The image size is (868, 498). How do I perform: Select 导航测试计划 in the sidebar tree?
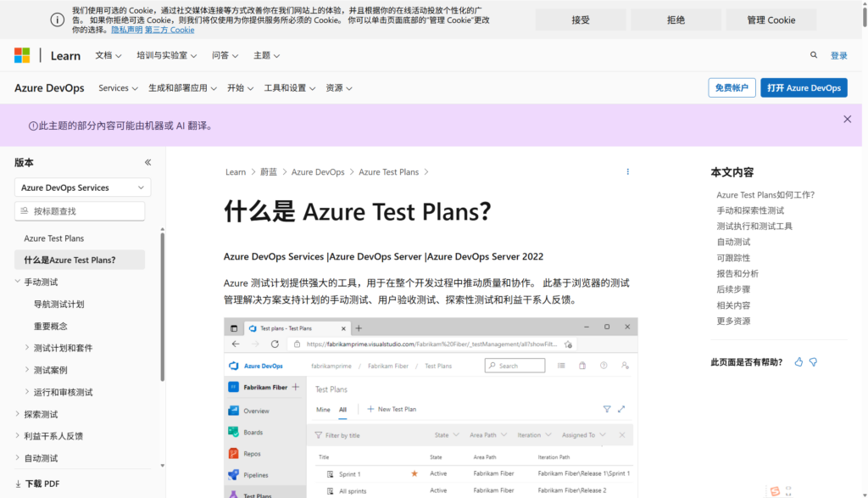(58, 304)
